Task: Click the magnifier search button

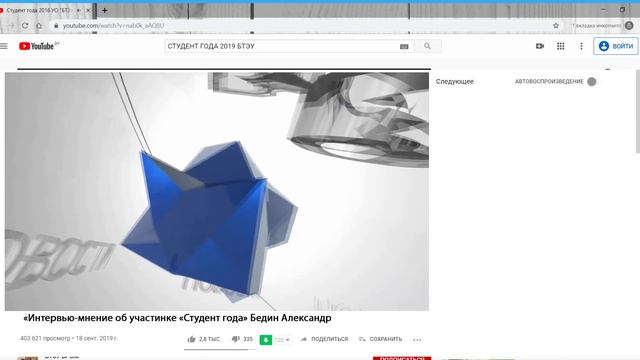Action: pyautogui.click(x=427, y=46)
